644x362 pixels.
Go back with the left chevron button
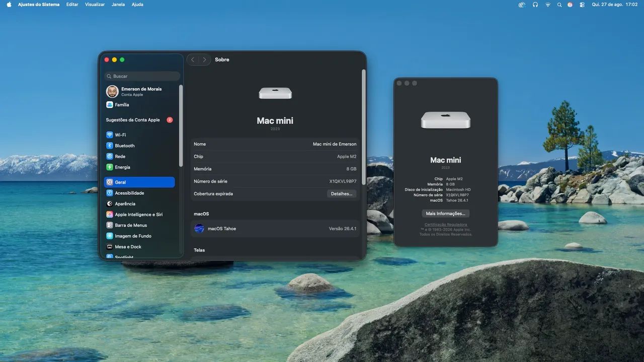[x=193, y=59]
